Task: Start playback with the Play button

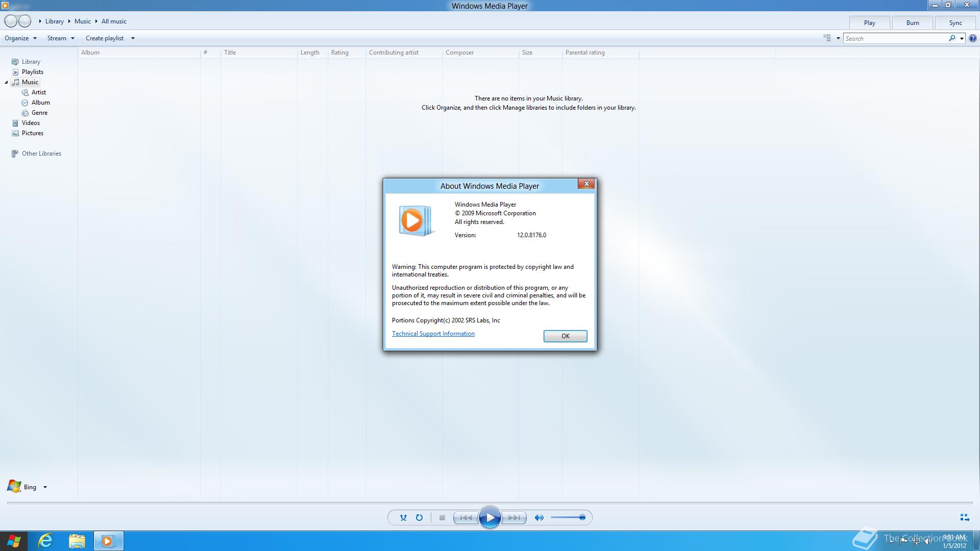Action: pos(489,518)
